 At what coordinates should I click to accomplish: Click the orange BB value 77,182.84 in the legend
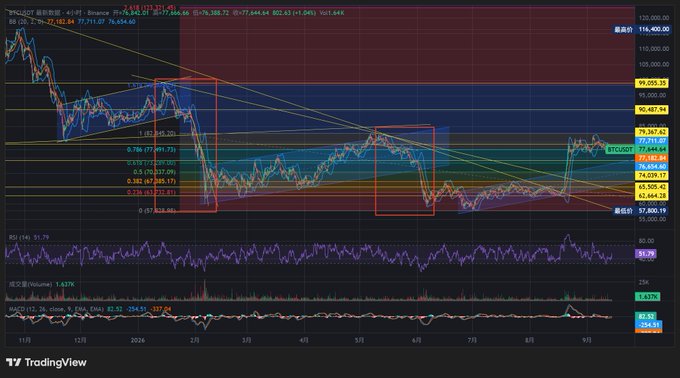click(x=61, y=21)
